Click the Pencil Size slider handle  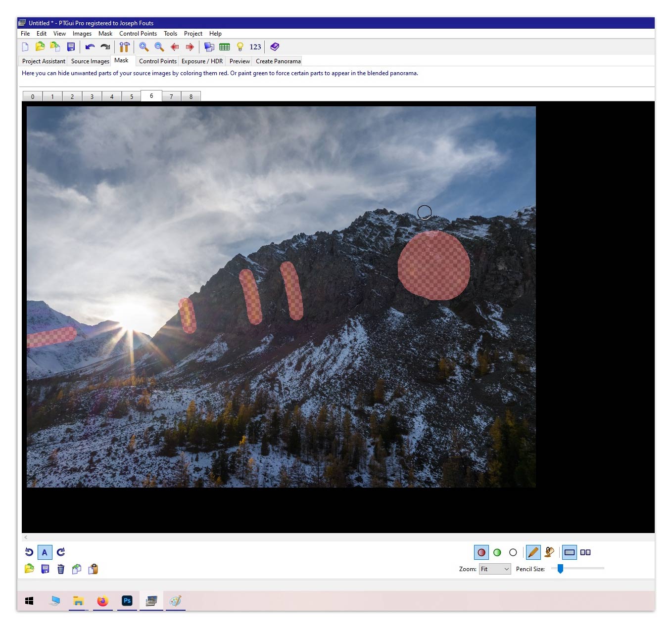(560, 569)
